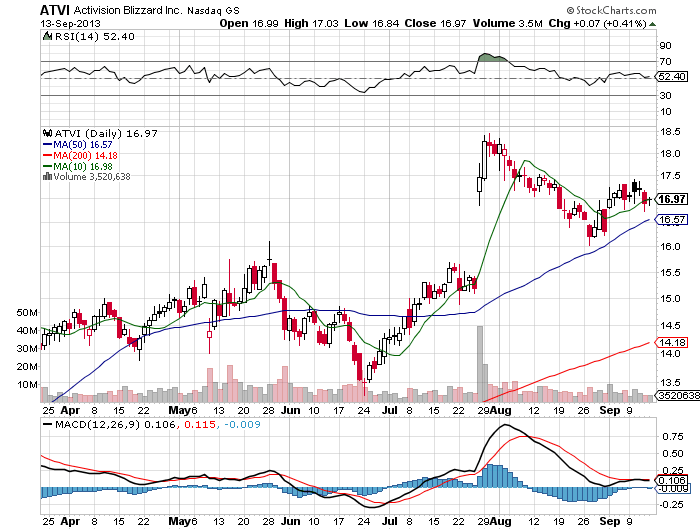
Task: Click the RSI(14) 52.40 legend label
Action: (x=94, y=37)
